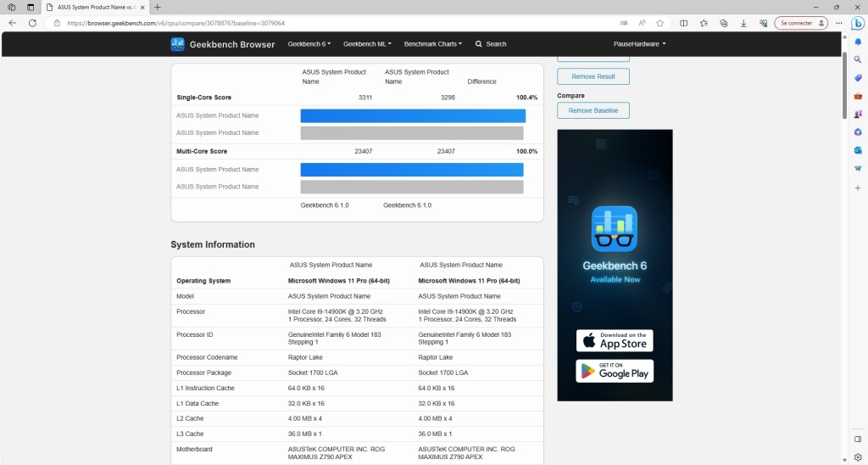Viewport: 868px width, 465px height.
Task: Open Outlook icon in sidebar
Action: tap(858, 150)
